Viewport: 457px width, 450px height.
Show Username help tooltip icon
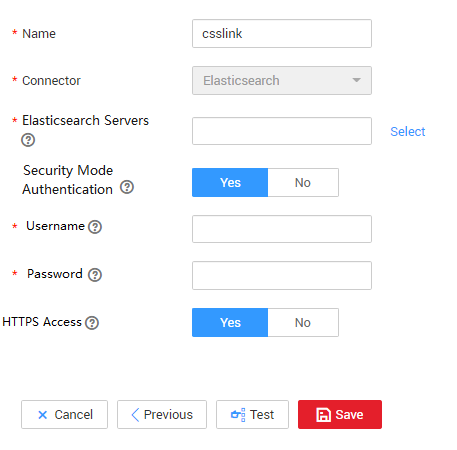coord(95,227)
